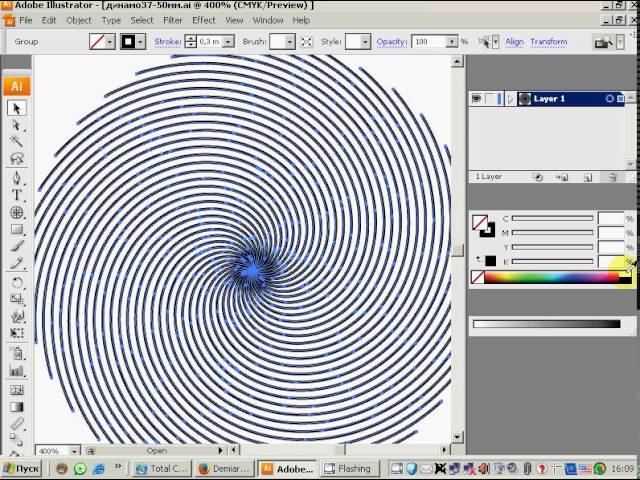
Task: Open the Style dropdown
Action: pos(365,42)
